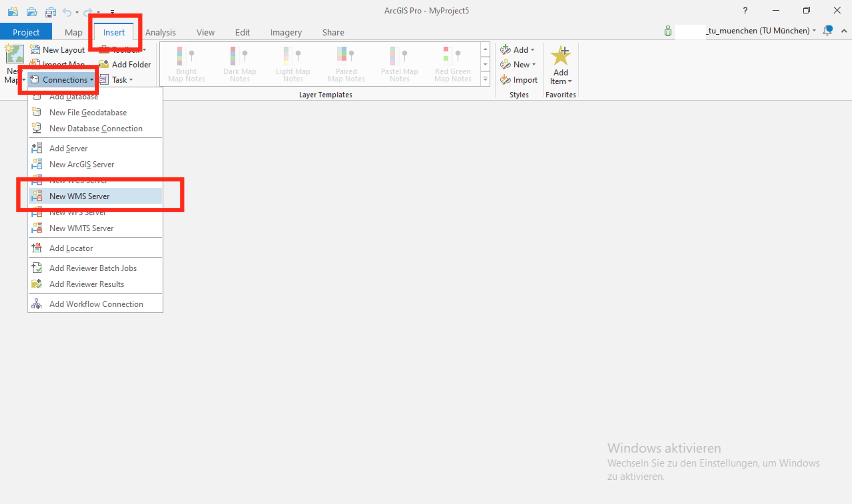Image resolution: width=852 pixels, height=504 pixels.
Task: Click the Open Project folder icon
Action: pos(32,12)
